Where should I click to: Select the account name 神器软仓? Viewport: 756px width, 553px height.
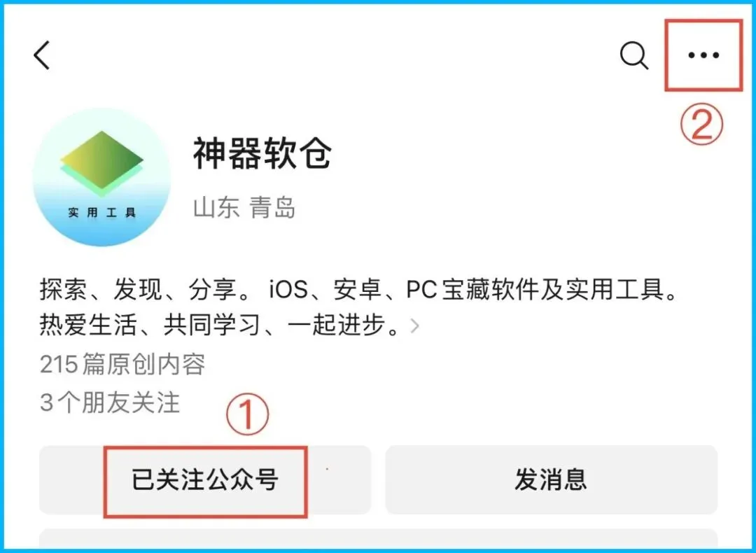click(x=262, y=153)
